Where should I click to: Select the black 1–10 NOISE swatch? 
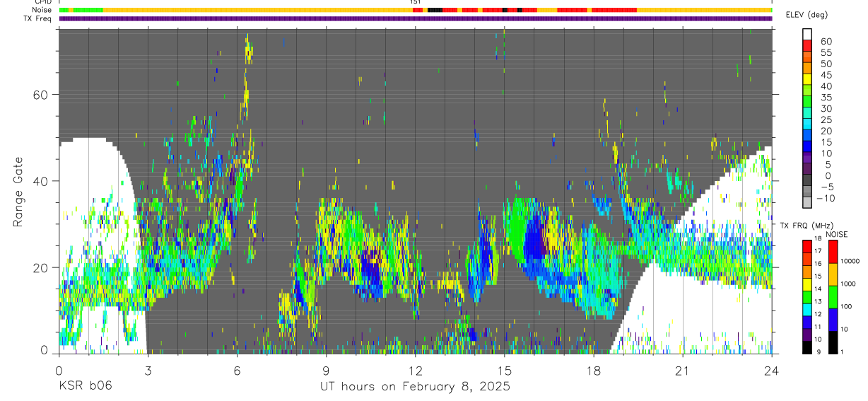point(832,342)
